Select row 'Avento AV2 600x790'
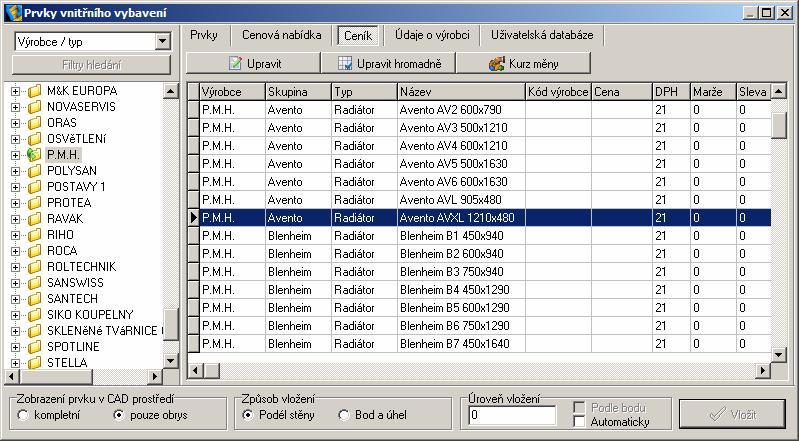This screenshot has height=441, width=799. (x=479, y=110)
